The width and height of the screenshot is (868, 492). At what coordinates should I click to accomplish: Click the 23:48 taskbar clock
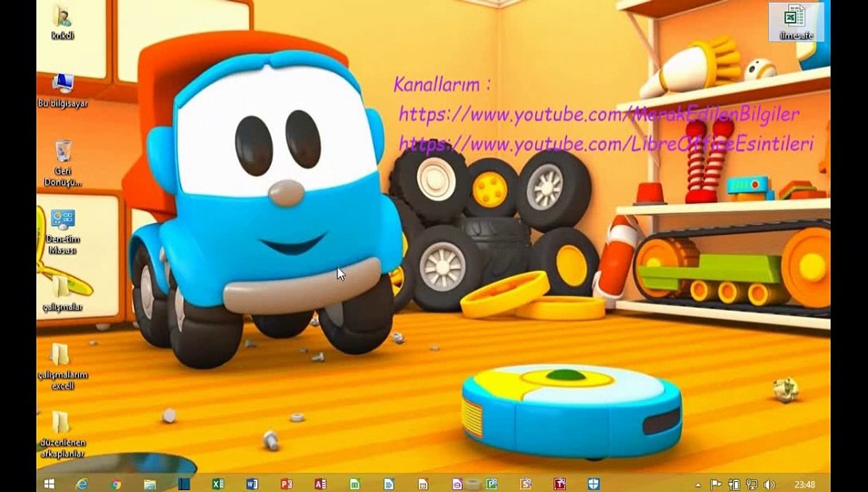pos(804,484)
